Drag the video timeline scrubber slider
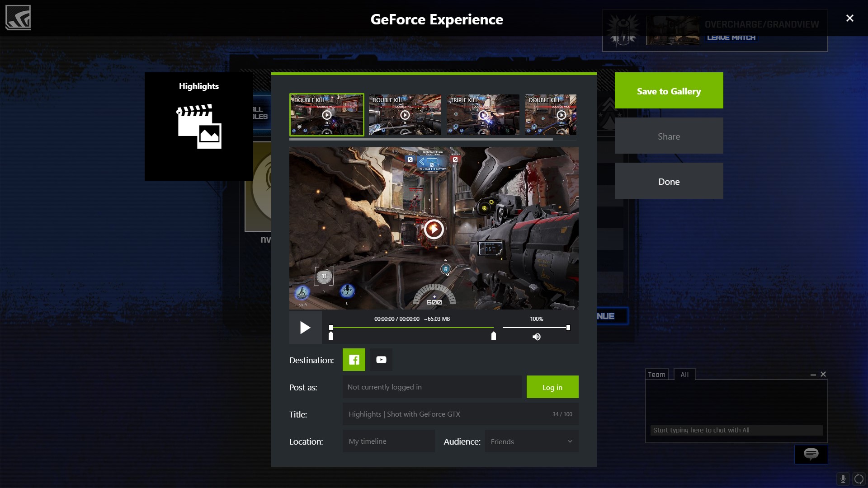 coord(332,328)
